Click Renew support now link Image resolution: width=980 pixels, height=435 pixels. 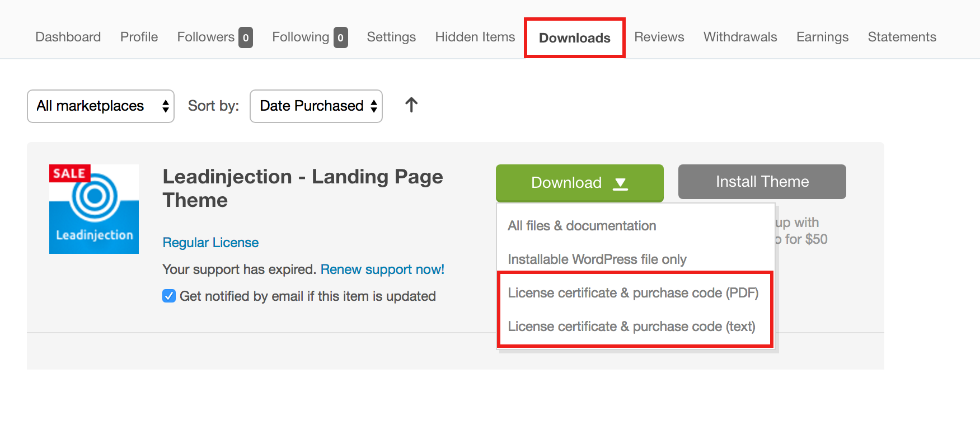pyautogui.click(x=382, y=269)
